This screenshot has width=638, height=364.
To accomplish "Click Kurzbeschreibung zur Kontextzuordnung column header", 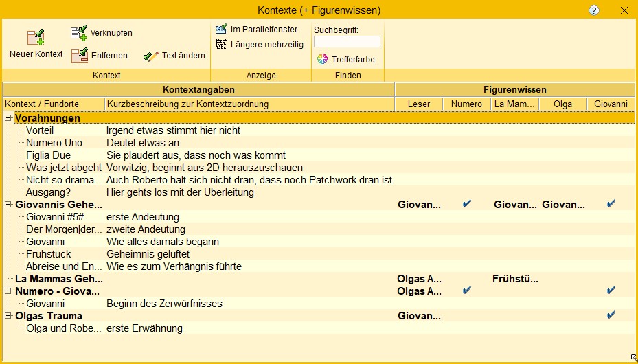I will (x=249, y=104).
